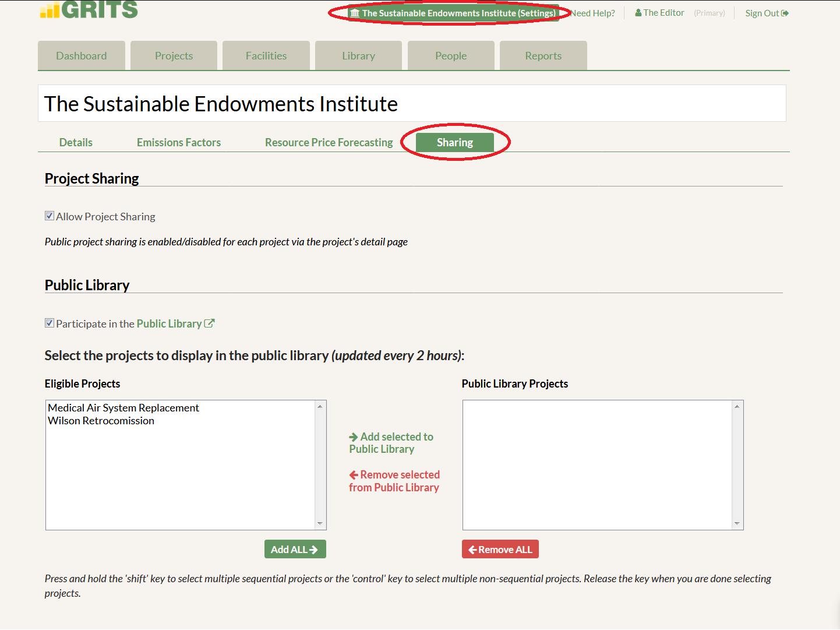Open The Editor user profile link

pos(659,13)
